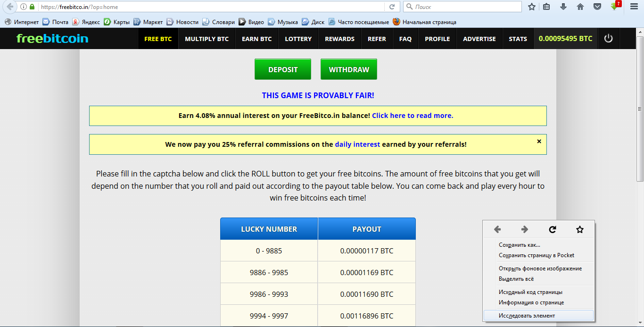Click the green WITHDRAW button
The height and width of the screenshot is (327, 644).
pyautogui.click(x=349, y=69)
